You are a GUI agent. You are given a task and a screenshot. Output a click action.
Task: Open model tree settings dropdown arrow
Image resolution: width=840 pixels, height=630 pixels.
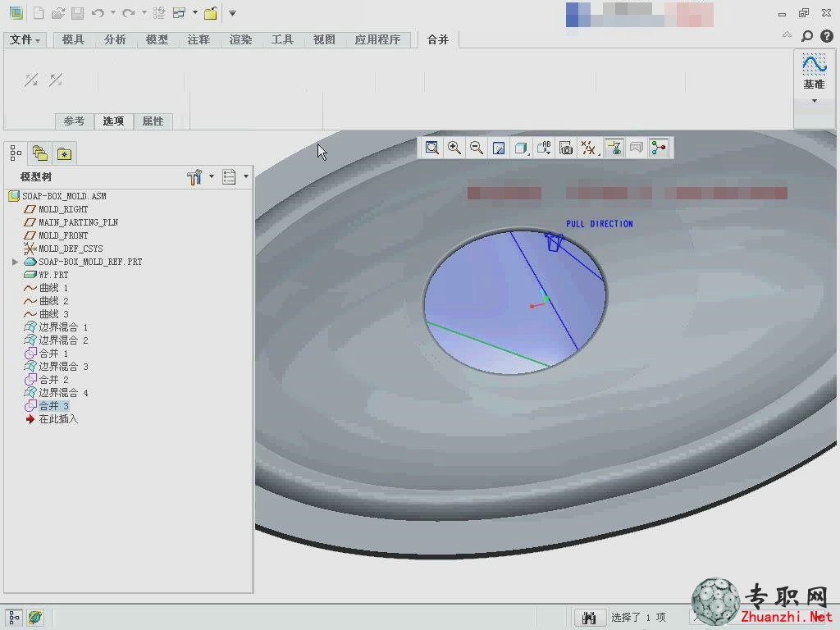(212, 176)
